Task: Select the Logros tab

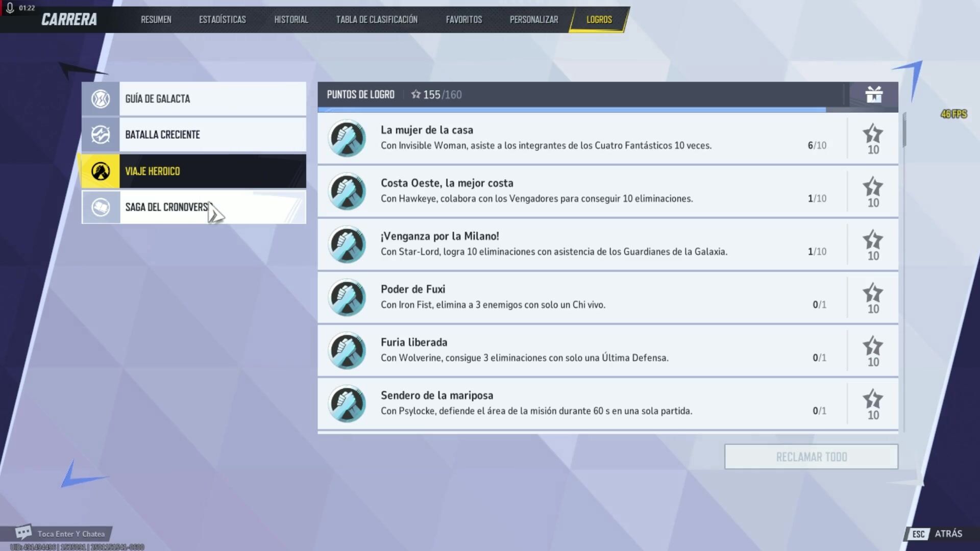Action: tap(599, 19)
